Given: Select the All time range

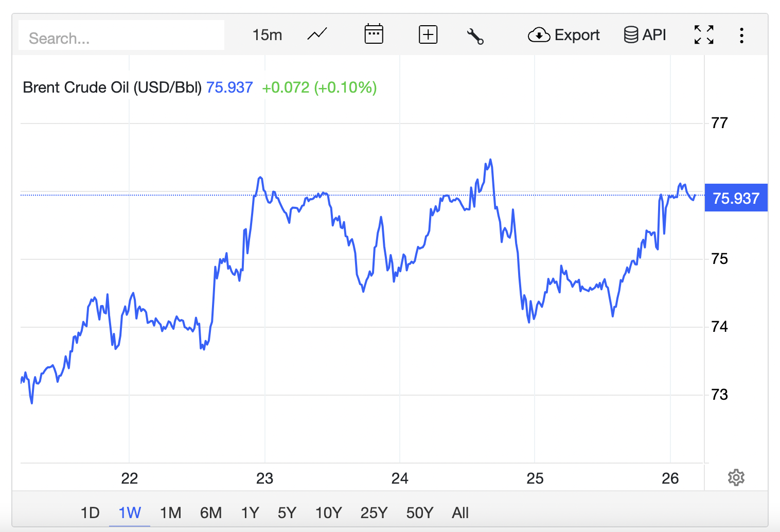Looking at the screenshot, I should coord(460,512).
